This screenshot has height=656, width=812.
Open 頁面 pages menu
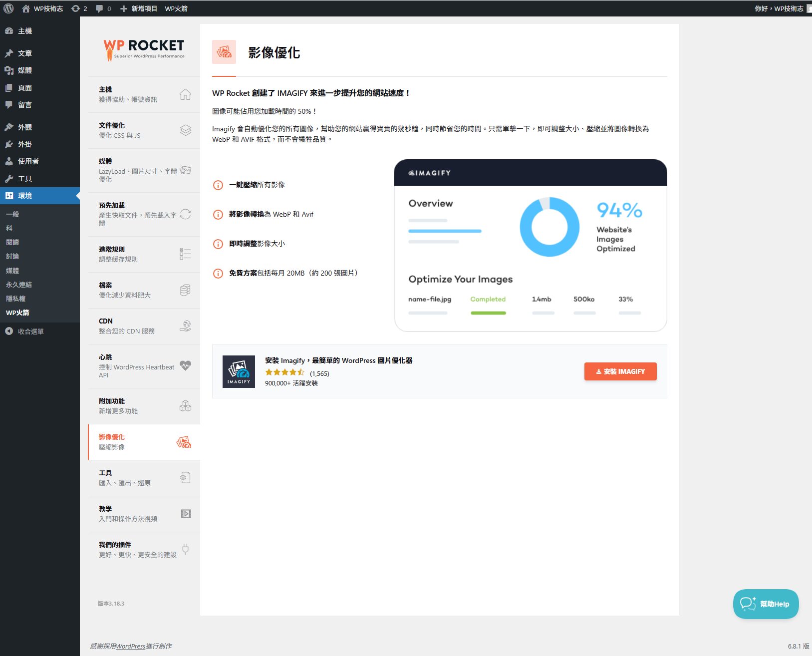coord(40,88)
